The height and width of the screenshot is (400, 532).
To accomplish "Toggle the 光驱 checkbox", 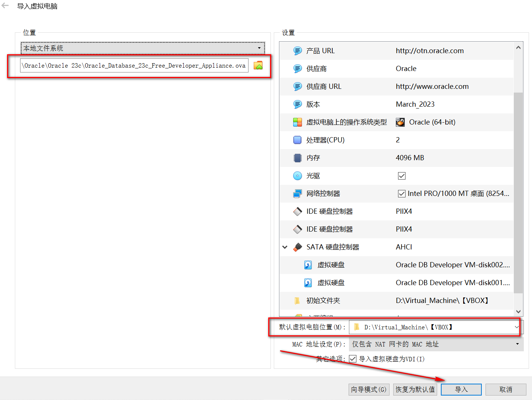I will pyautogui.click(x=402, y=176).
